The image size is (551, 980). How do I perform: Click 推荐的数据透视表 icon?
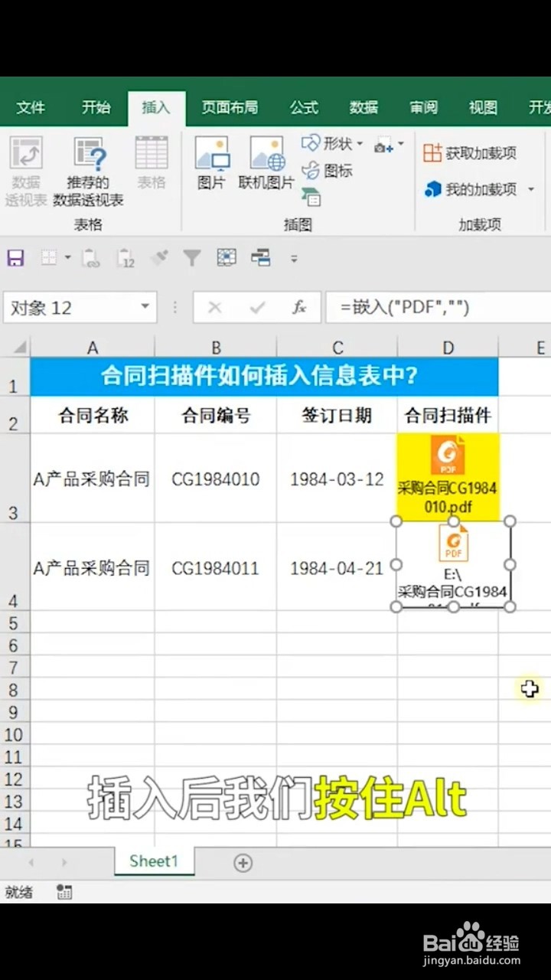(89, 171)
